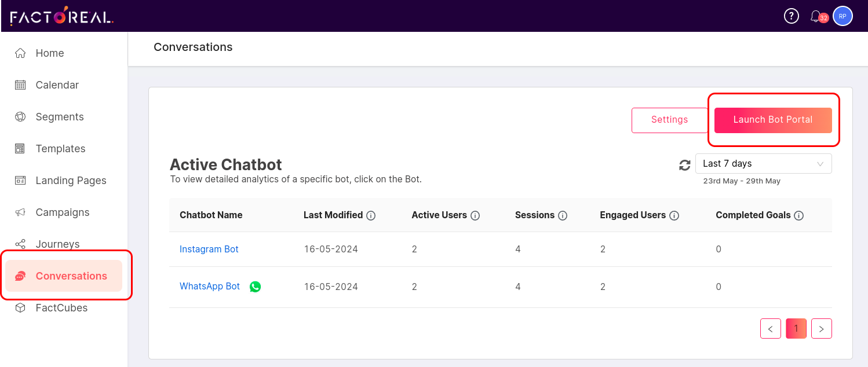Select page 1 in pagination

[x=796, y=328]
